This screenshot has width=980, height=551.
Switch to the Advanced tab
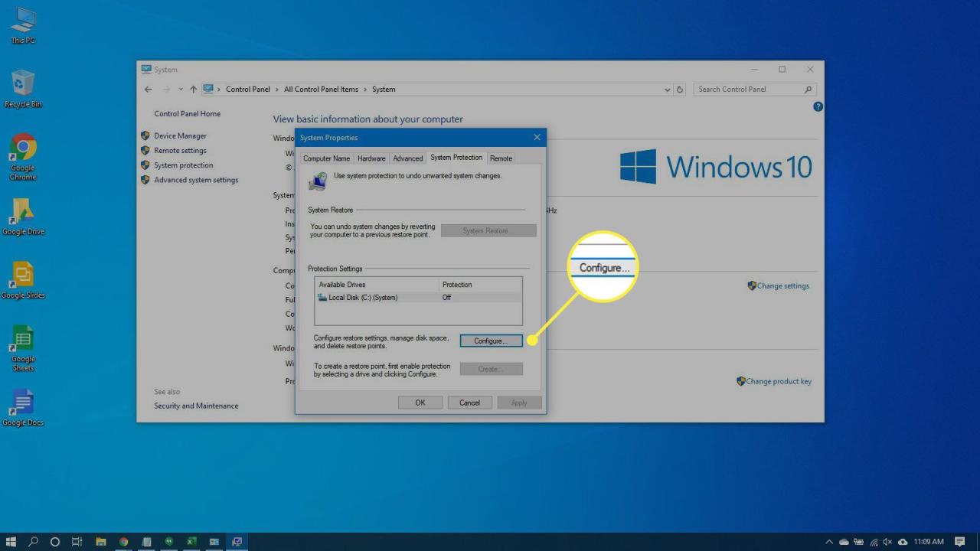[x=408, y=158]
